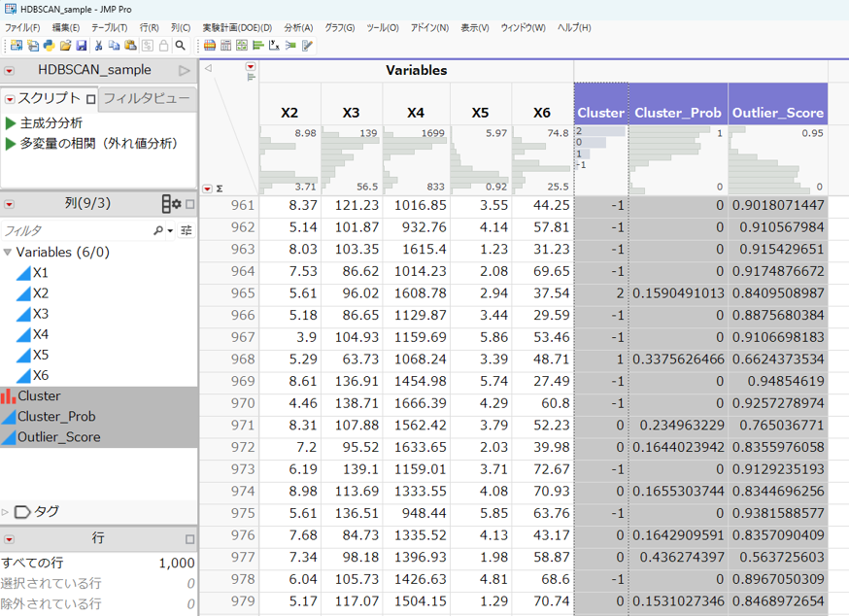Screen dimensions: 849x616
Task: Click すべての行 in rows panel
Action: click(x=32, y=563)
